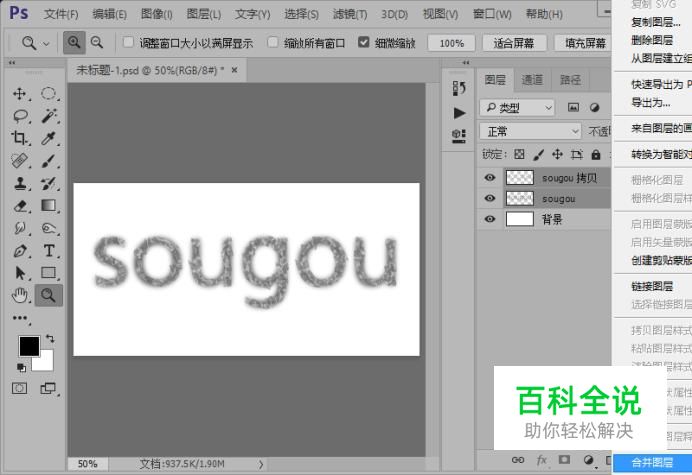Image resolution: width=692 pixels, height=475 pixels.
Task: Filter layers by pixel layer type
Action: point(573,107)
